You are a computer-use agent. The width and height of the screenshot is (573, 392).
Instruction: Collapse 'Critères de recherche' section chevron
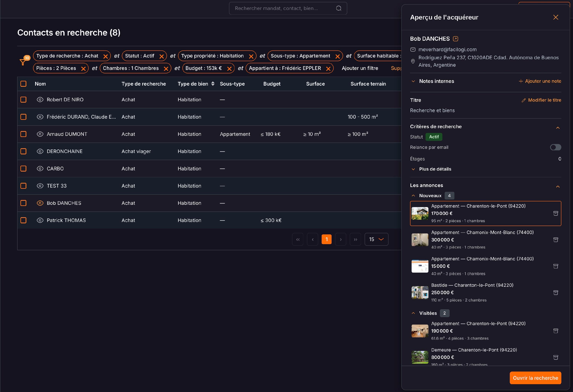tap(558, 128)
